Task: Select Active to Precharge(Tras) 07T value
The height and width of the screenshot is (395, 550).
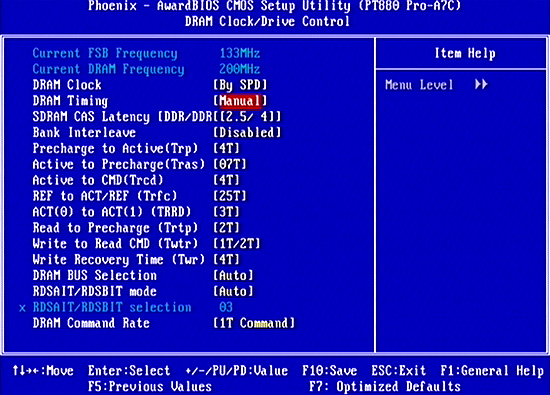Action: (x=230, y=164)
